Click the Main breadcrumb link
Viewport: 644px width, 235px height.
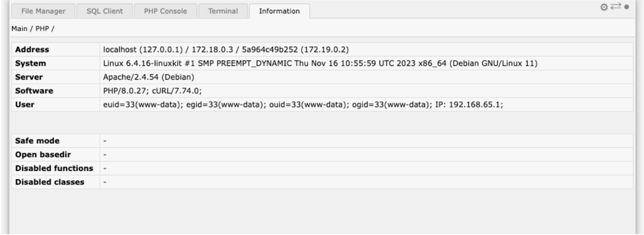click(19, 29)
